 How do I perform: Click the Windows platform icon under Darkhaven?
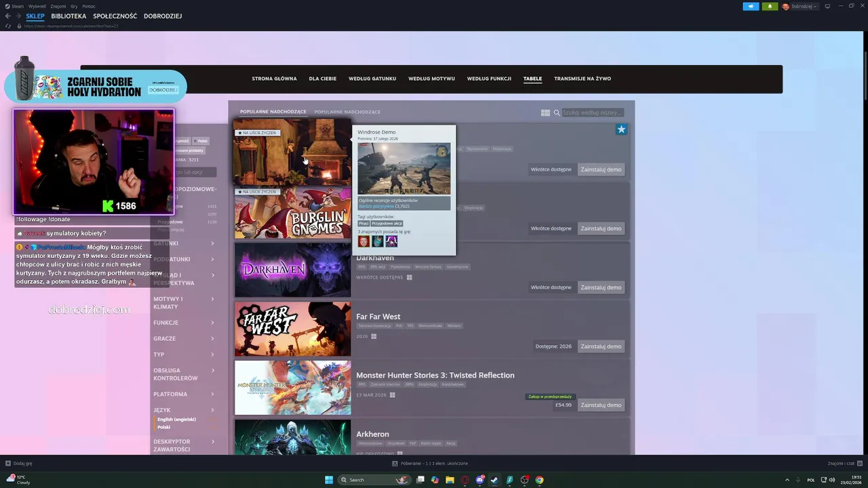pyautogui.click(x=409, y=277)
